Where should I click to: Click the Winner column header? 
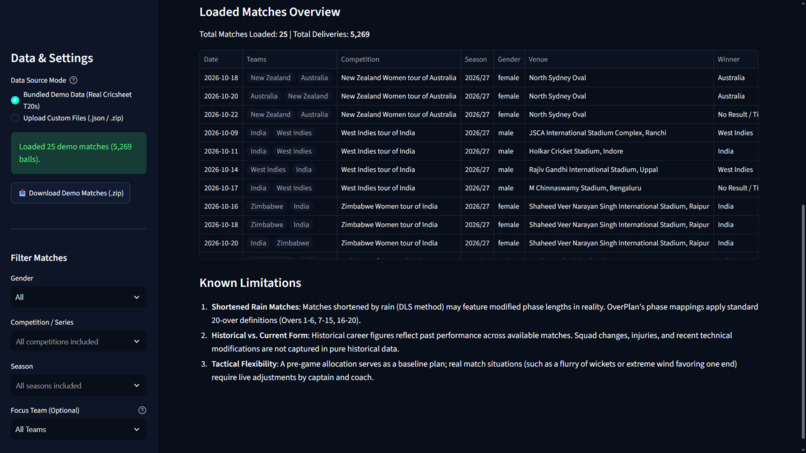click(736, 59)
